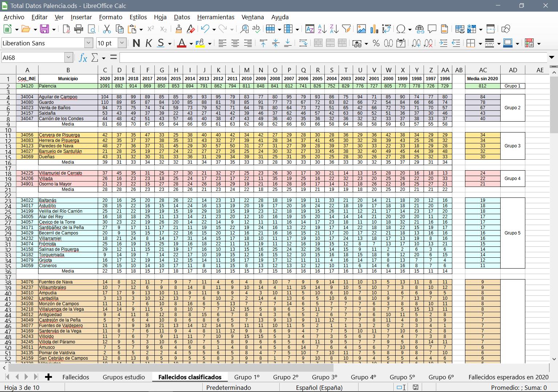Delete a decimal place

click(x=429, y=43)
